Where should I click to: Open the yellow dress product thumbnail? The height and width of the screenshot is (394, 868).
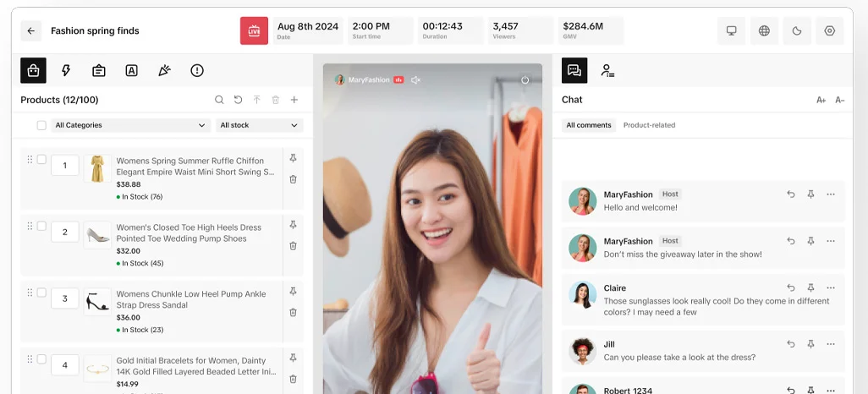point(97,169)
